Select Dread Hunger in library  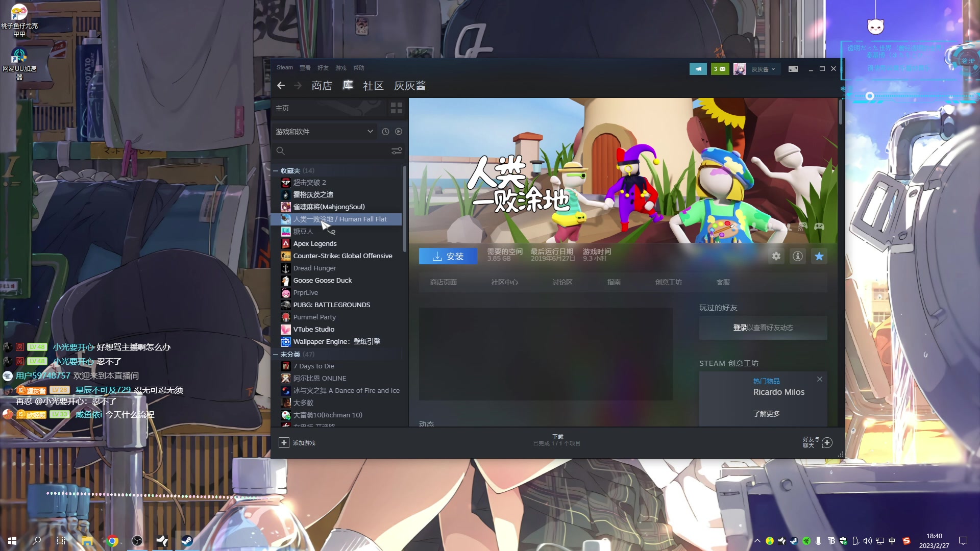click(337, 268)
